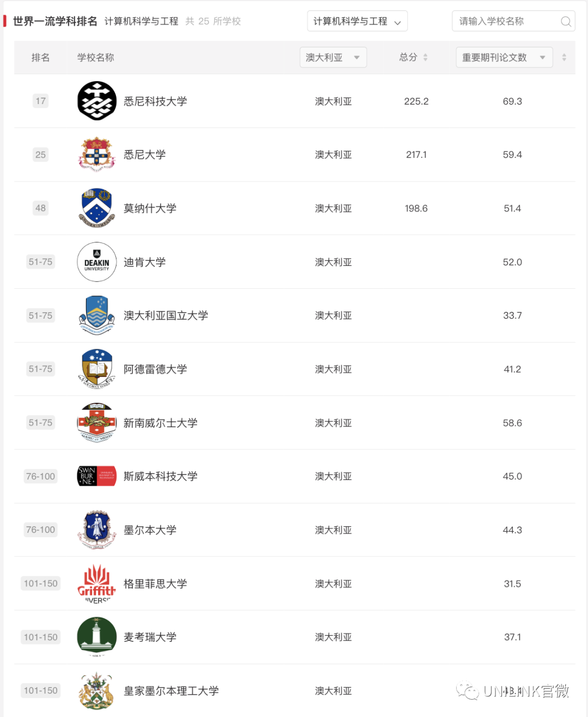Screen dimensions: 588x717
Task: Open the 墨尔本大学 university link
Action: (150, 530)
